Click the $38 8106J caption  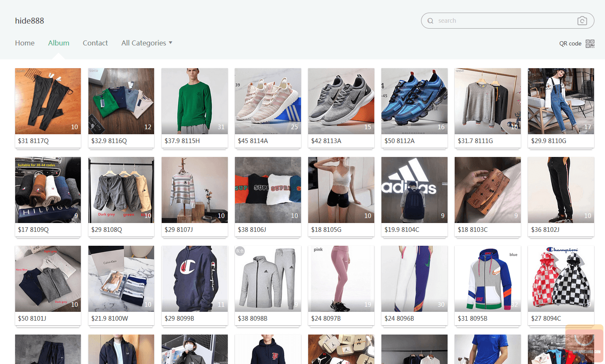point(252,230)
